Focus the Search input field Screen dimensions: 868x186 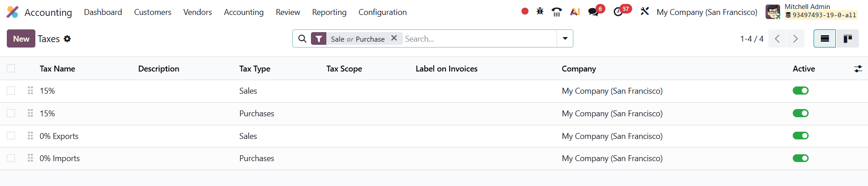coord(480,39)
